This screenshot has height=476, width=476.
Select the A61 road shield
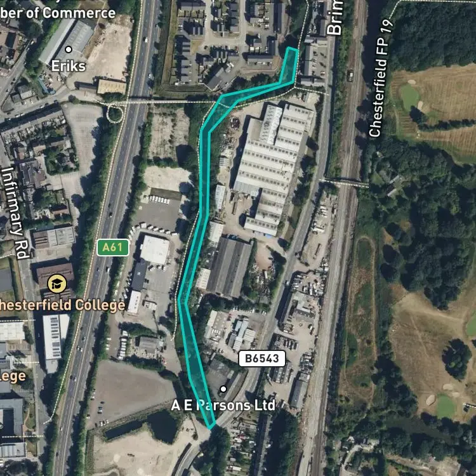point(113,248)
